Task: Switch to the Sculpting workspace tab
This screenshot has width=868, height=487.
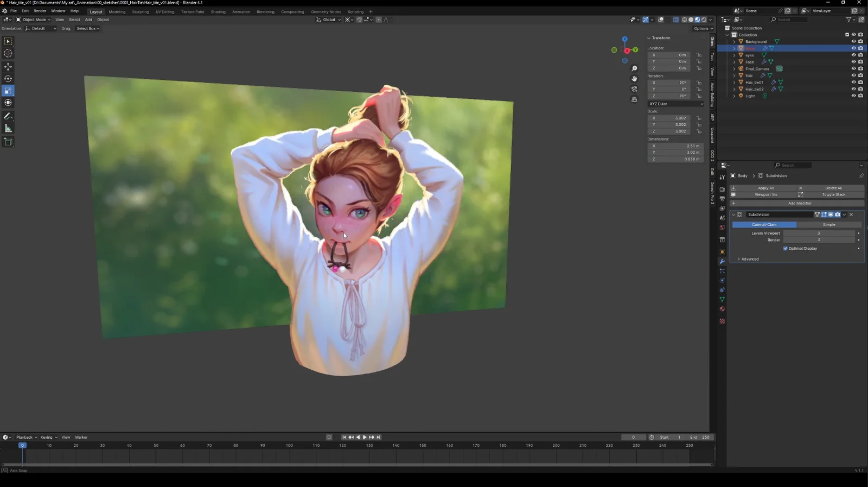Action: 141,11
